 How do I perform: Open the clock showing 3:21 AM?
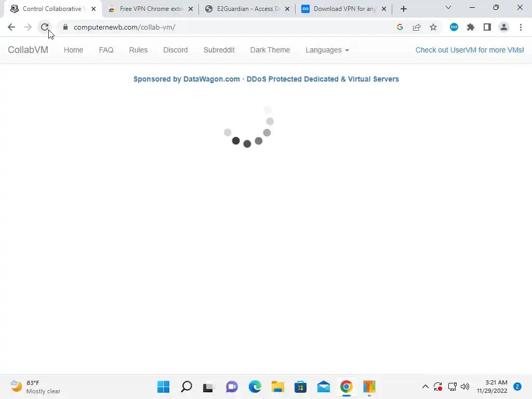(492, 387)
